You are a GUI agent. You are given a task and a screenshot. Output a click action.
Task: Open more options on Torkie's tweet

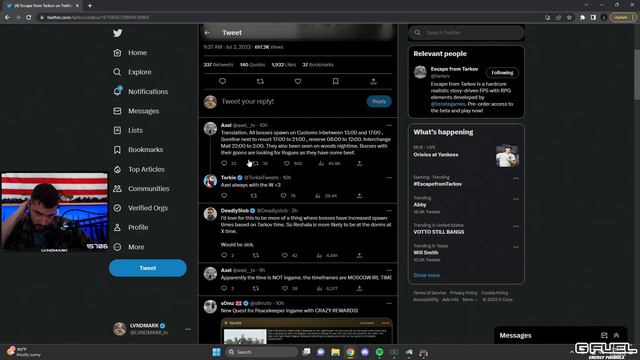[389, 178]
